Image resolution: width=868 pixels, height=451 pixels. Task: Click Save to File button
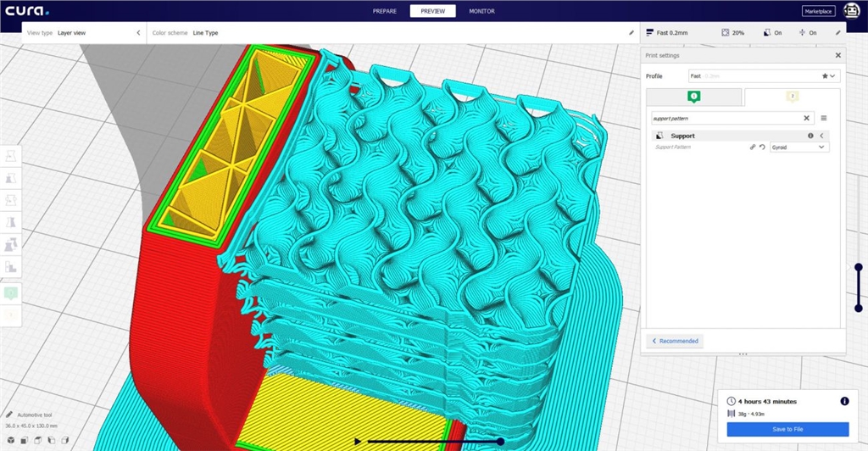pyautogui.click(x=787, y=430)
